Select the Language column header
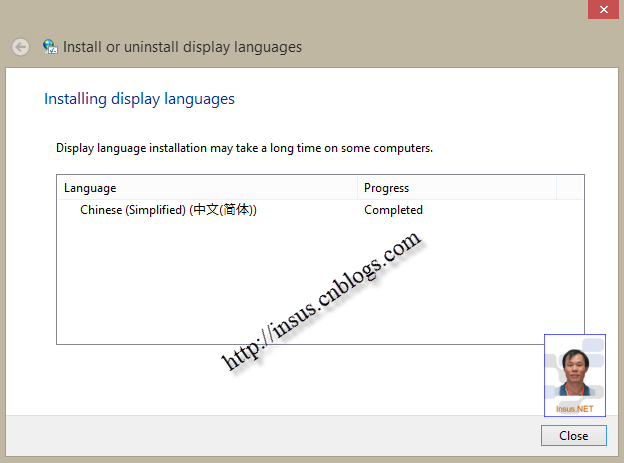Viewport: 624px width, 463px height. tap(207, 188)
